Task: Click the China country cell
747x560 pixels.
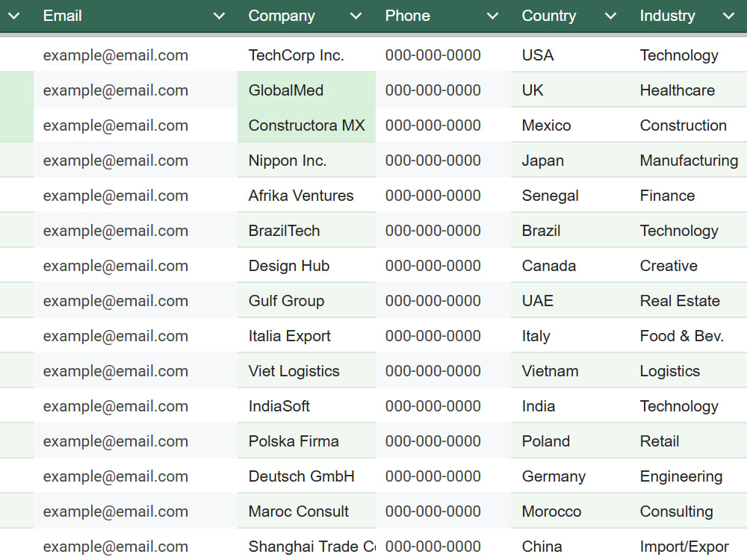Action: coord(570,546)
